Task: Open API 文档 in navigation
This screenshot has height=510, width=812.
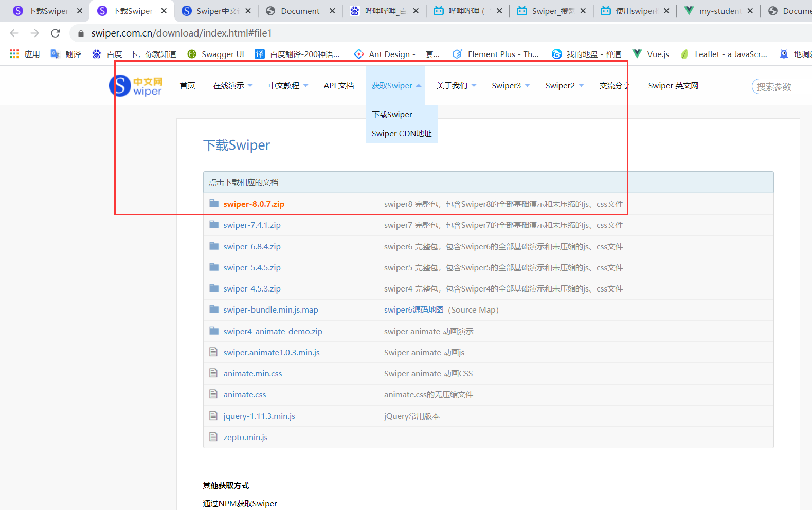Action: tap(339, 86)
